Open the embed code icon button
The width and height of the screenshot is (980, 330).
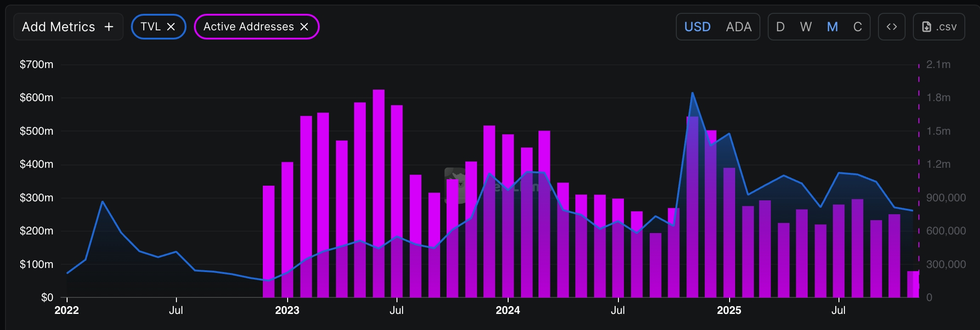click(x=891, y=27)
